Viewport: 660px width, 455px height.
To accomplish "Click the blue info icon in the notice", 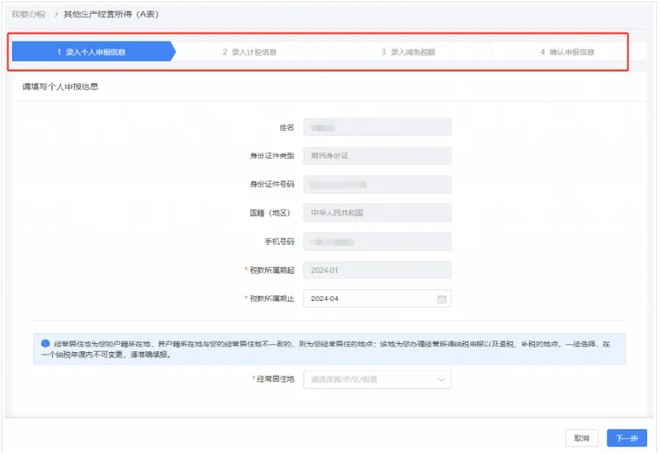I will [45, 343].
